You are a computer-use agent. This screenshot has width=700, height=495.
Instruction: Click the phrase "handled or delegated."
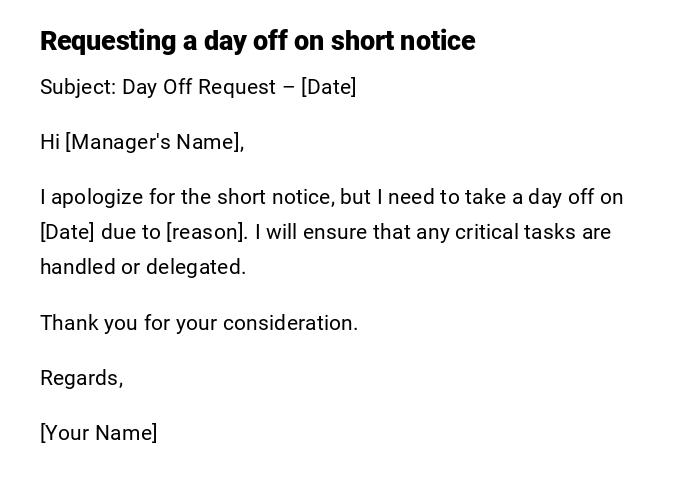tap(143, 267)
